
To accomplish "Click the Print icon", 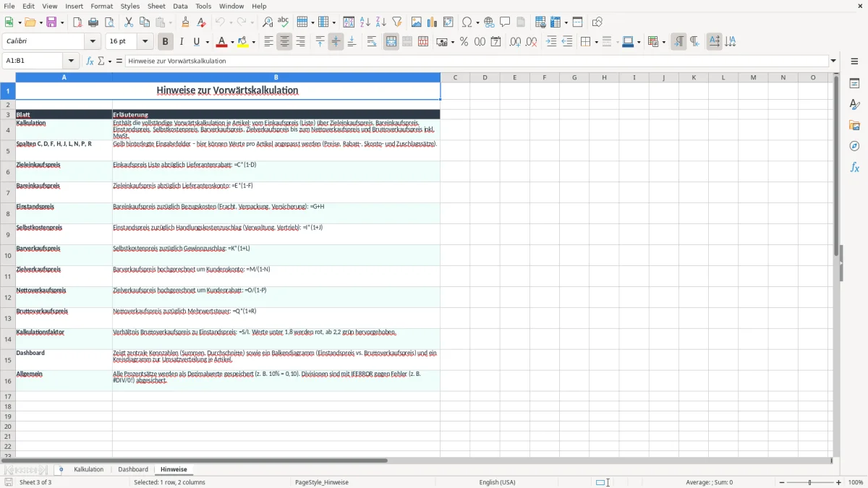I will pos(93,22).
